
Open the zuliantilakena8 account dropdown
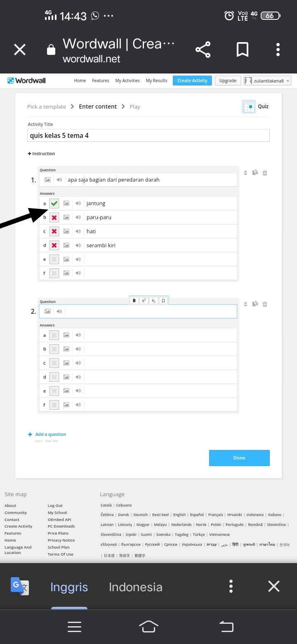[x=267, y=80]
